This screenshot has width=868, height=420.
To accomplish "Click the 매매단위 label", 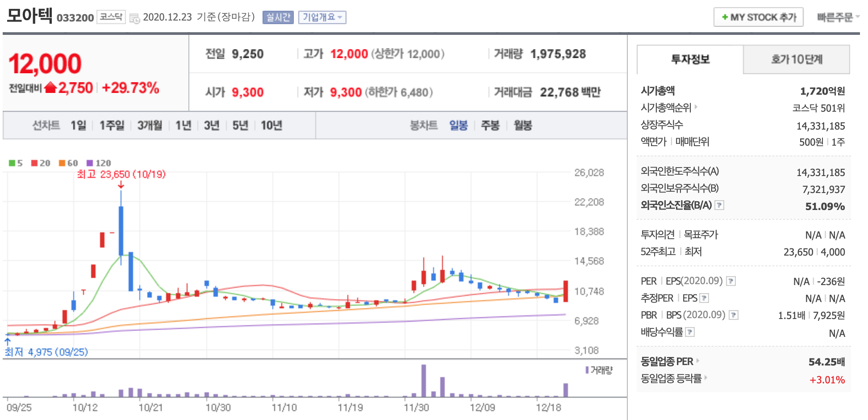I will coord(693,142).
